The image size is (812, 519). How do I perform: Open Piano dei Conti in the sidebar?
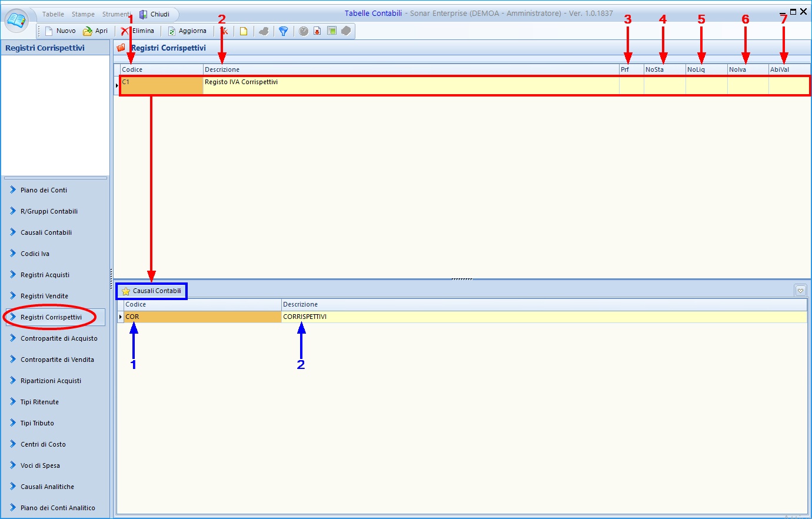(x=44, y=190)
